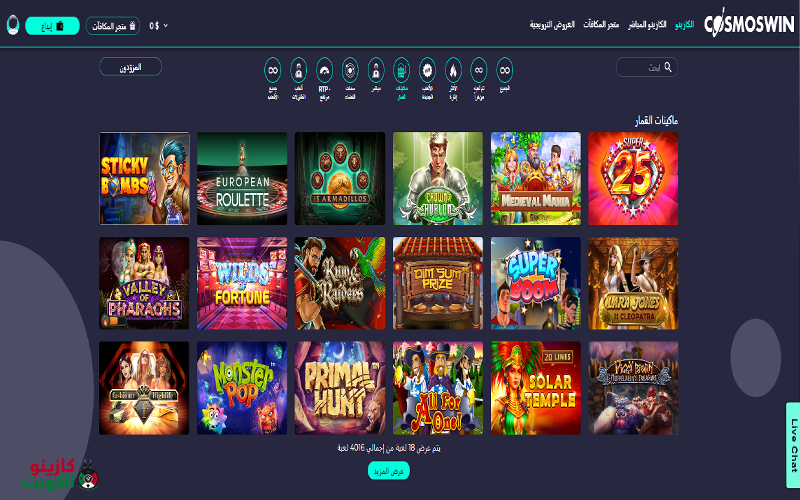Launch the Sticky Bombs game thumbnail
Viewport: 800px width, 500px height.
pyautogui.click(x=144, y=179)
